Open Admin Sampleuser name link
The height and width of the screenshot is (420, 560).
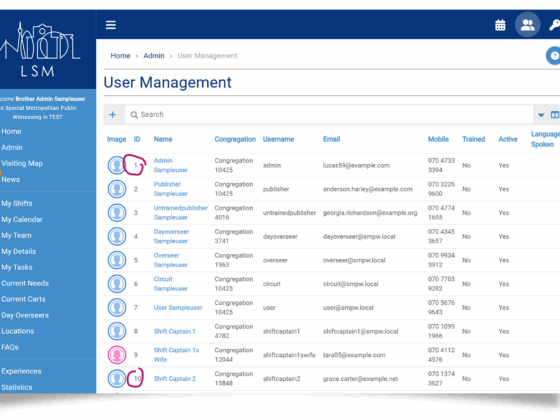[x=171, y=165]
